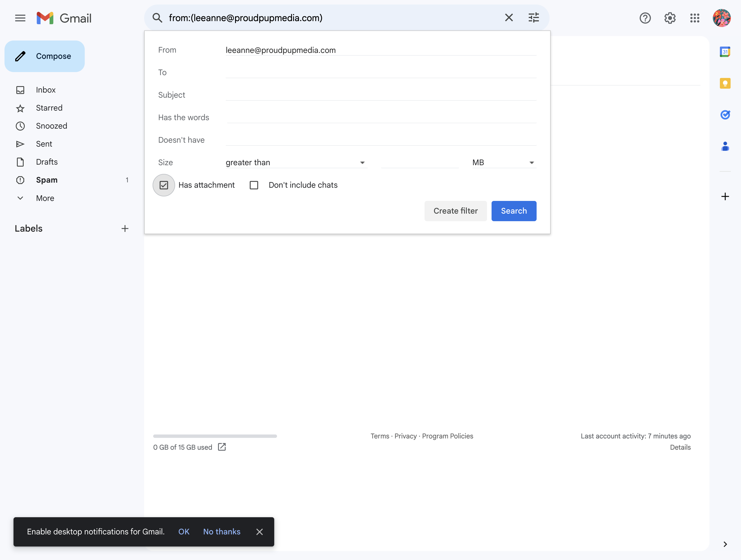Open the Google apps grid
This screenshot has height=560, width=741.
695,18
